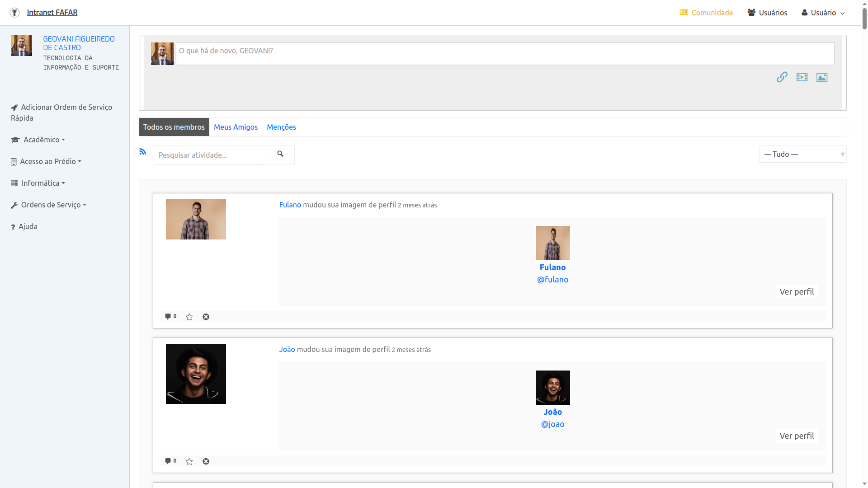Switch to the Meus Amigos tab
Viewport: 868px width, 488px height.
point(236,127)
